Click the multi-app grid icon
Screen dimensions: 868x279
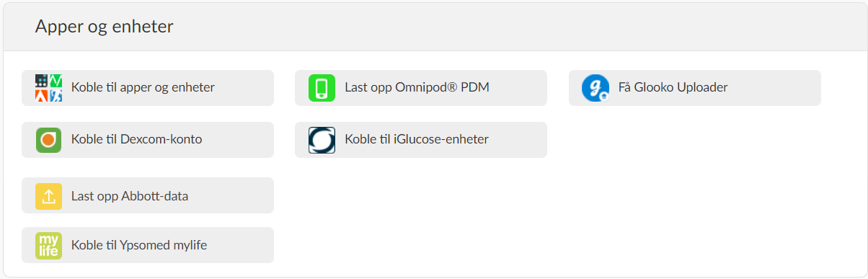coord(49,88)
